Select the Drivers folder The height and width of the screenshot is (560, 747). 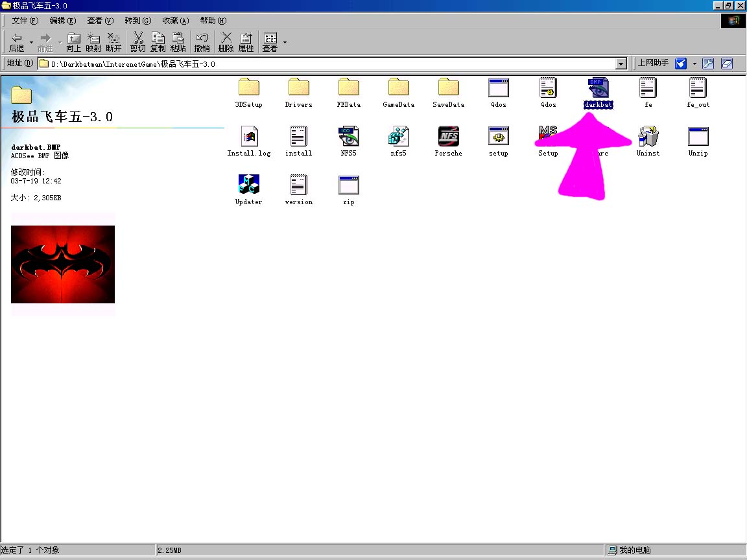point(299,93)
